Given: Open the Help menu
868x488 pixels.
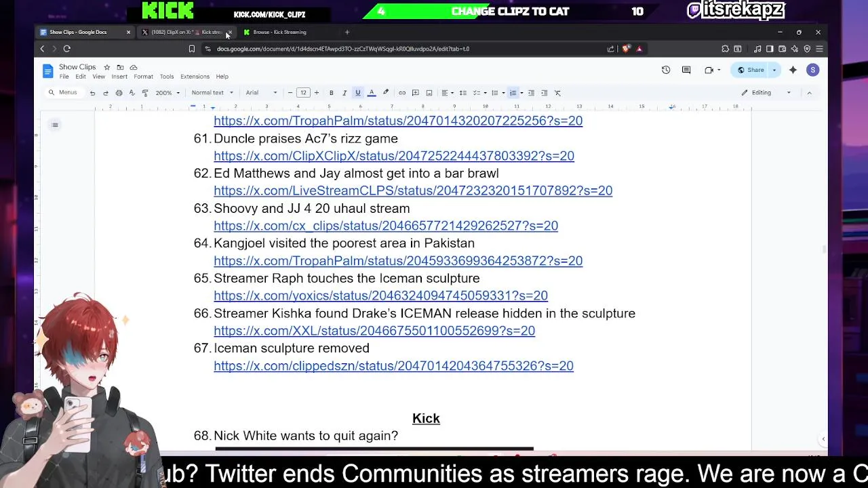Looking at the screenshot, I should tap(222, 77).
